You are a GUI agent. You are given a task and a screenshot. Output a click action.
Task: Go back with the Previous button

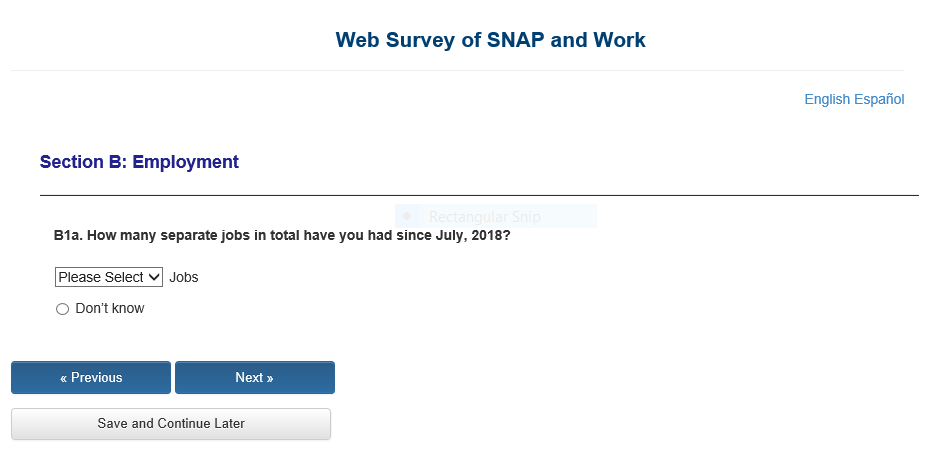(91, 378)
